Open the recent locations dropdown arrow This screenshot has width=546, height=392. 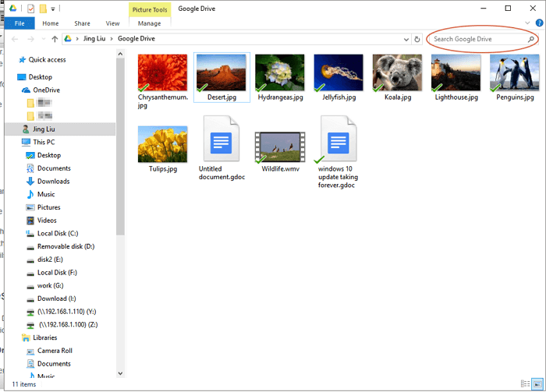44,39
